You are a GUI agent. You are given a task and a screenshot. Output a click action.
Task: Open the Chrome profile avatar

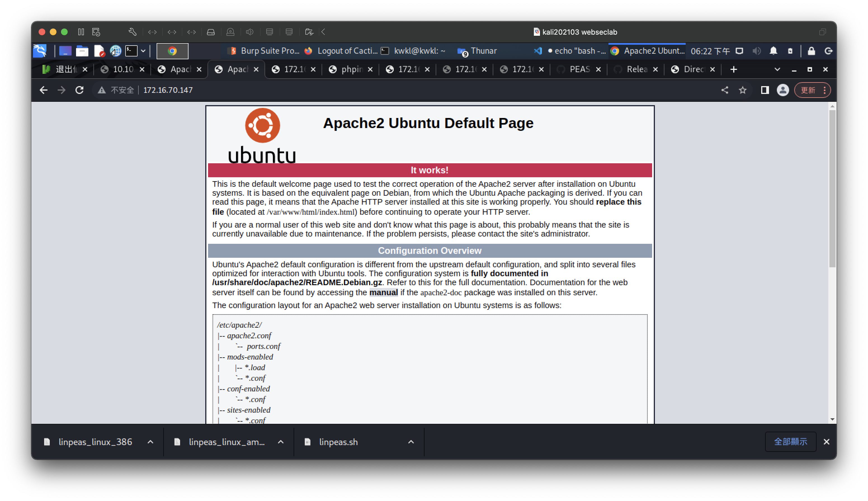pyautogui.click(x=783, y=90)
